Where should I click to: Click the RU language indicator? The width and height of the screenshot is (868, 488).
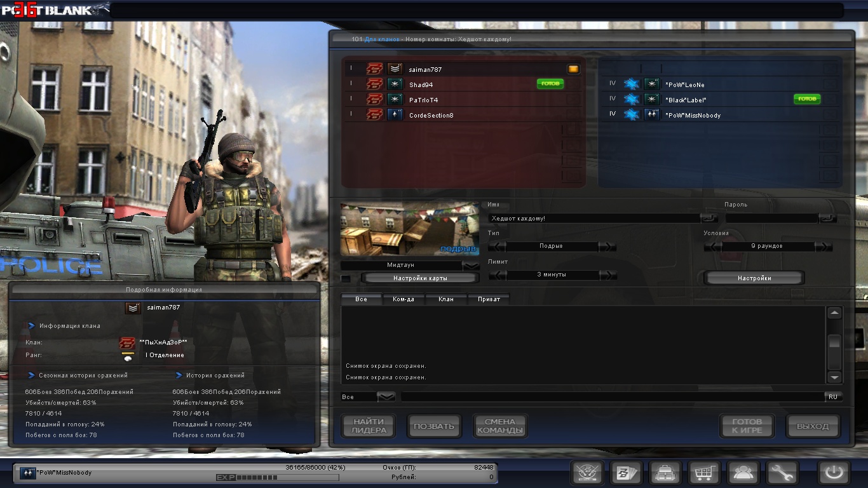832,396
